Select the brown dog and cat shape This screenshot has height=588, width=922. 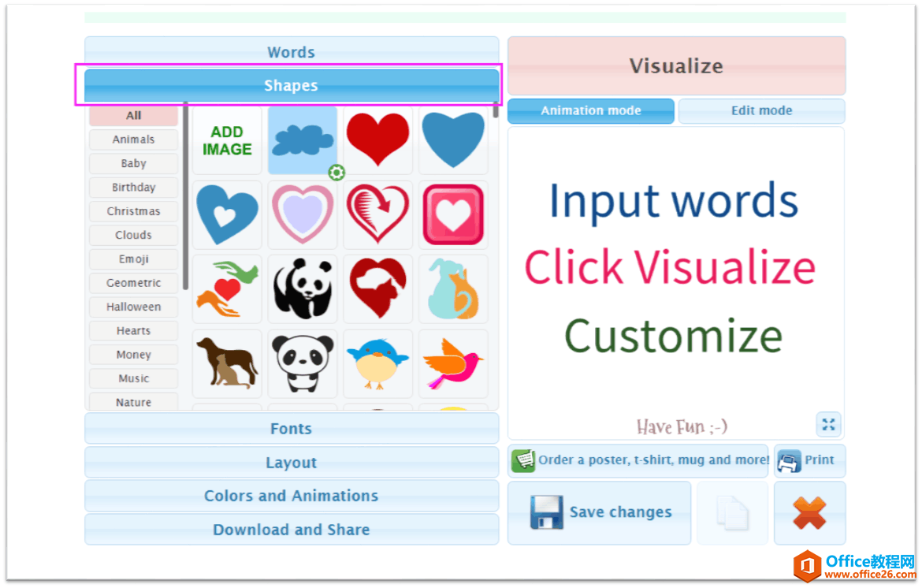point(227,363)
